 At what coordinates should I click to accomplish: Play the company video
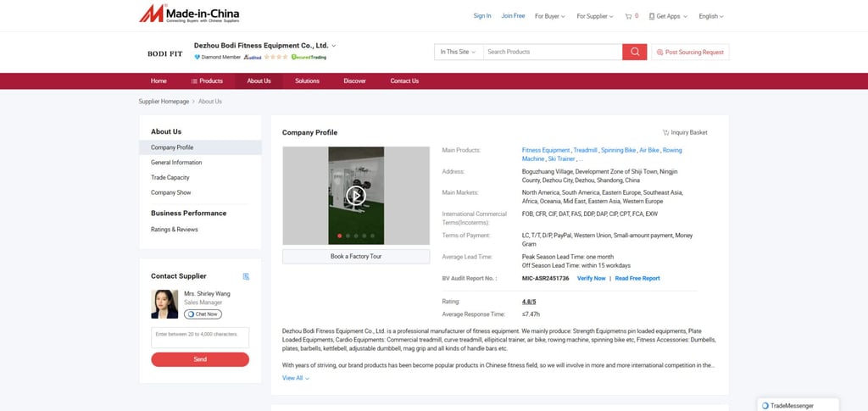click(x=356, y=195)
